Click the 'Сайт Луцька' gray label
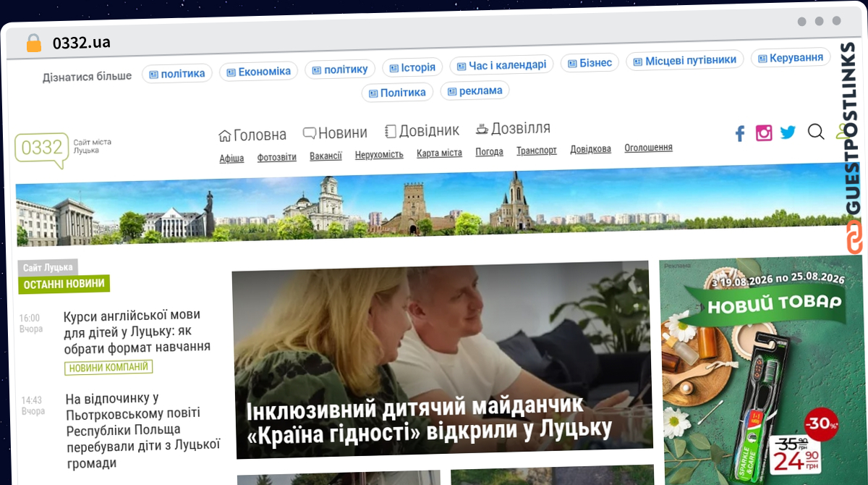 pyautogui.click(x=48, y=267)
